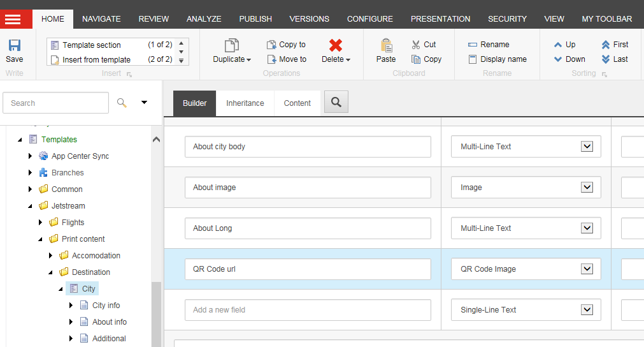Move item First with double-arrow icon
This screenshot has width=644, height=347.
coord(606,45)
